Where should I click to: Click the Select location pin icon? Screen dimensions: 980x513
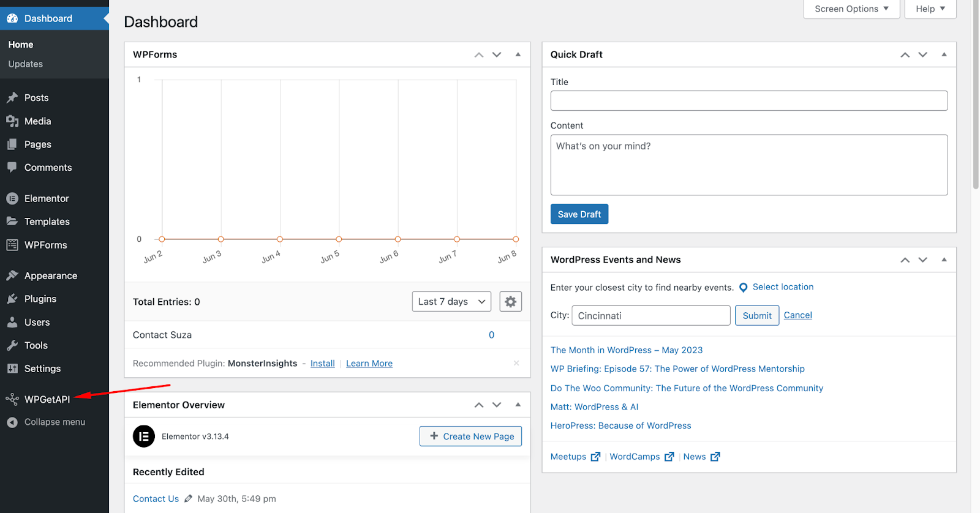pyautogui.click(x=744, y=288)
